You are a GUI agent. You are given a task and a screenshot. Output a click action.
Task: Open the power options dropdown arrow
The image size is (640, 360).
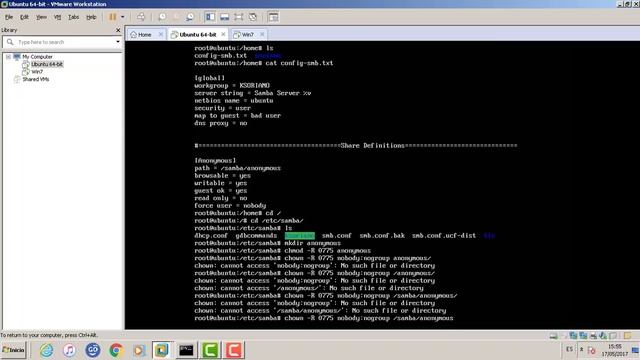click(x=122, y=17)
